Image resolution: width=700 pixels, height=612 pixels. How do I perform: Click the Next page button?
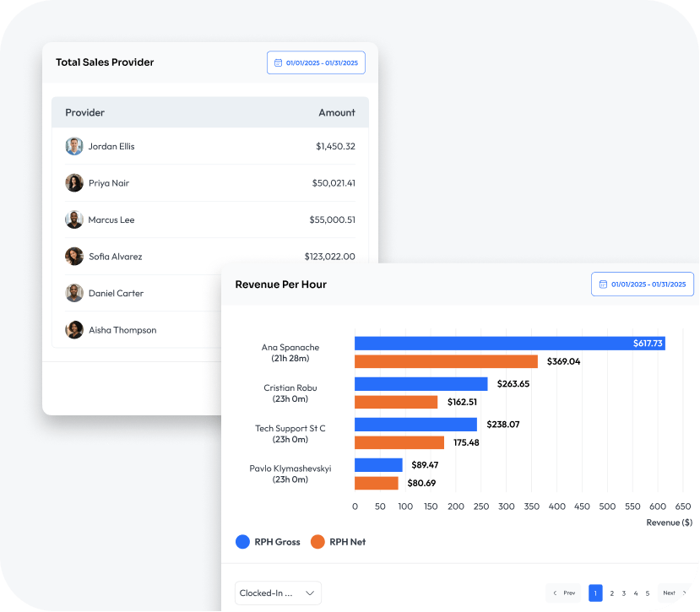(x=672, y=593)
